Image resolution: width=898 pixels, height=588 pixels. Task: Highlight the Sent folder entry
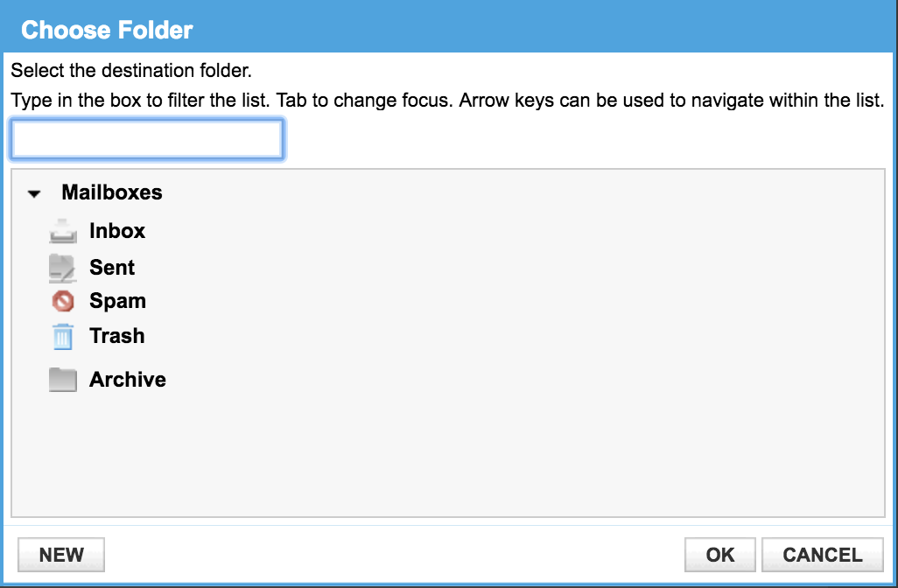[112, 268]
